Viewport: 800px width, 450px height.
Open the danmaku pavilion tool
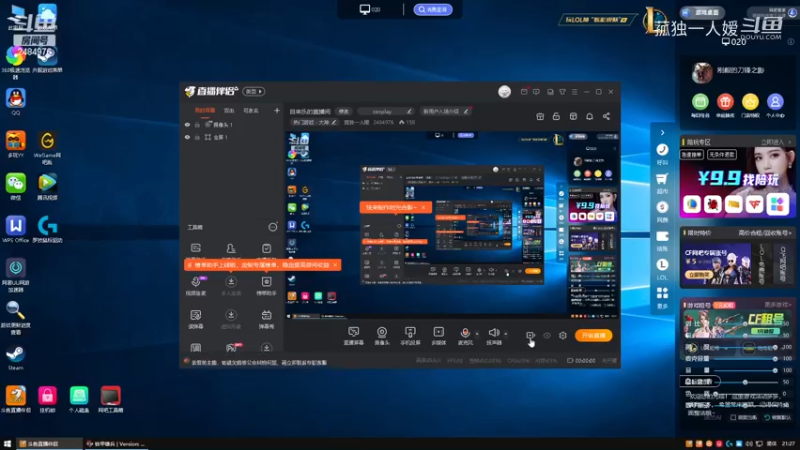click(266, 319)
